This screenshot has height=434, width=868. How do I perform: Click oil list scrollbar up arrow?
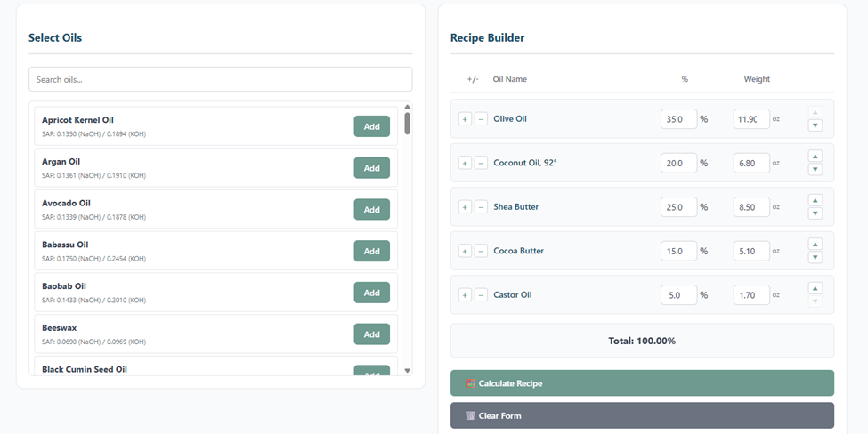(408, 107)
